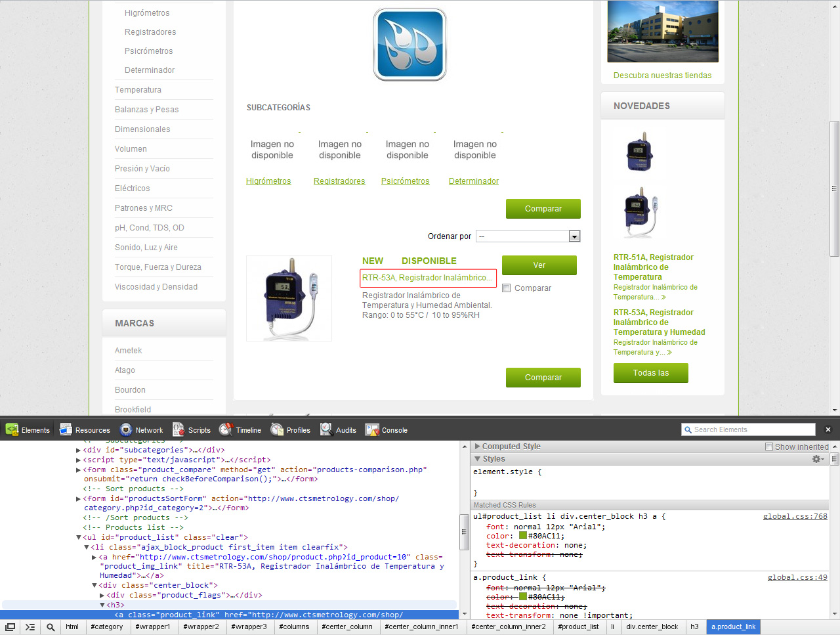Image resolution: width=840 pixels, height=635 pixels.
Task: Collapse the div class="center_block" node
Action: 94,586
